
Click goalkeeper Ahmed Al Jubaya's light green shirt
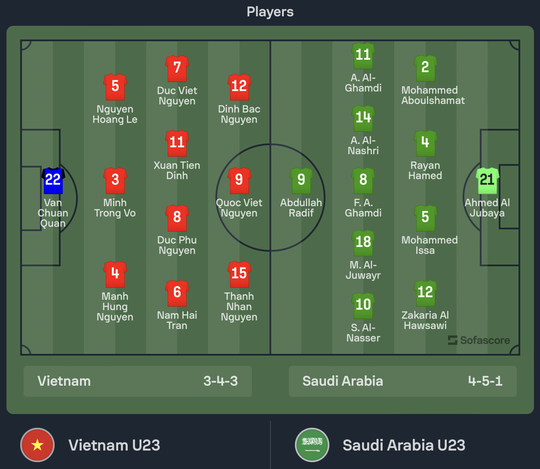pos(487,181)
